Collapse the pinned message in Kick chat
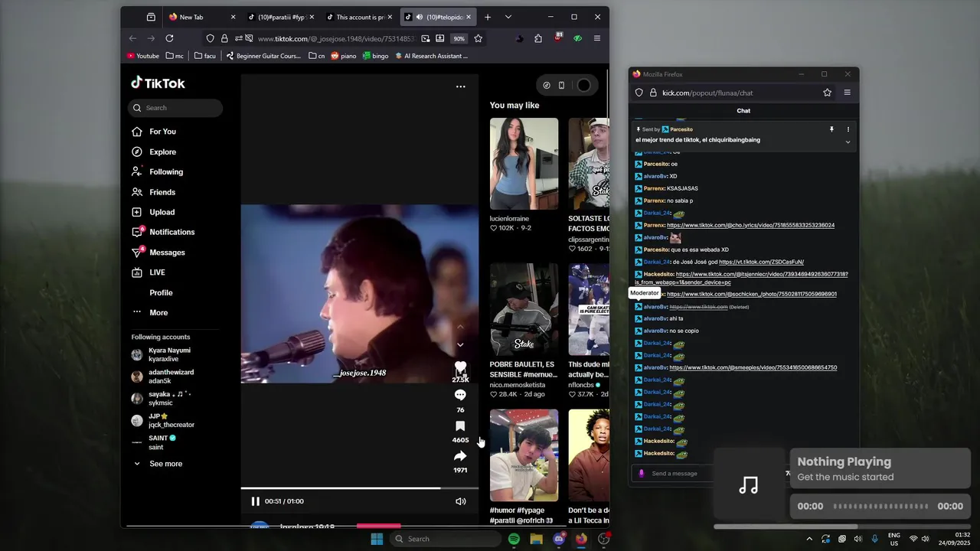 (x=848, y=142)
